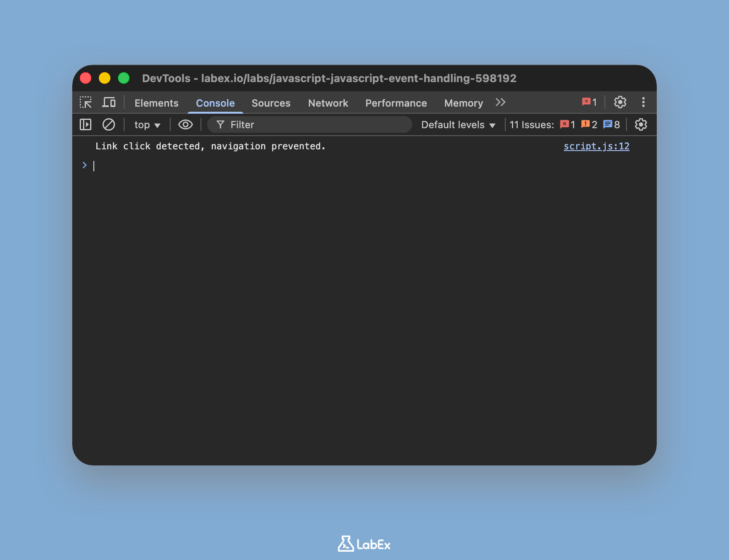The height and width of the screenshot is (560, 729).
Task: Open DevTools settings with the gear icon
Action: (620, 102)
